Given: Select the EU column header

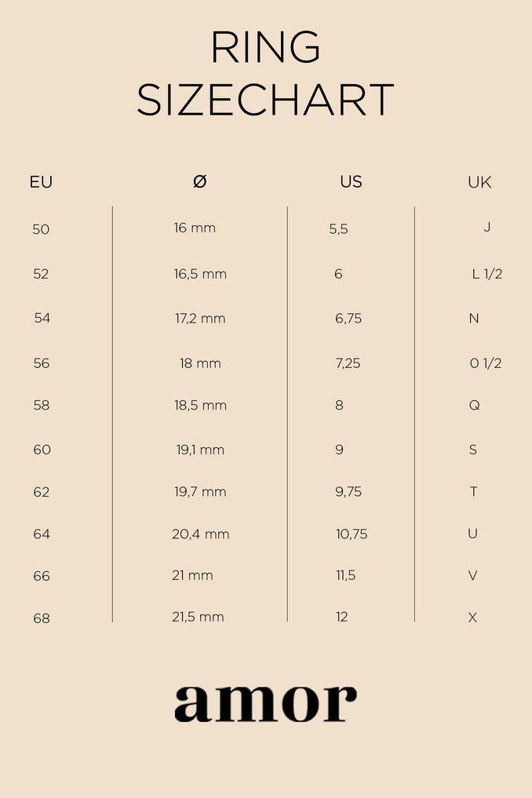Looking at the screenshot, I should (x=41, y=182).
